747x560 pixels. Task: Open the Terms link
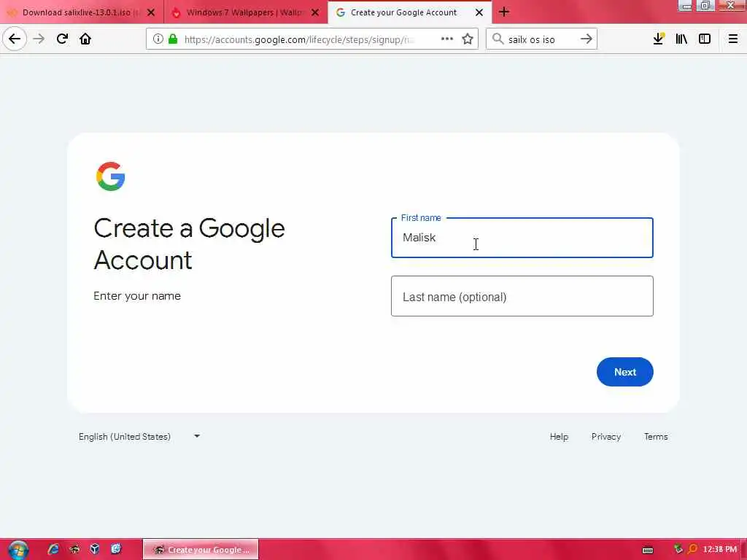coord(656,437)
